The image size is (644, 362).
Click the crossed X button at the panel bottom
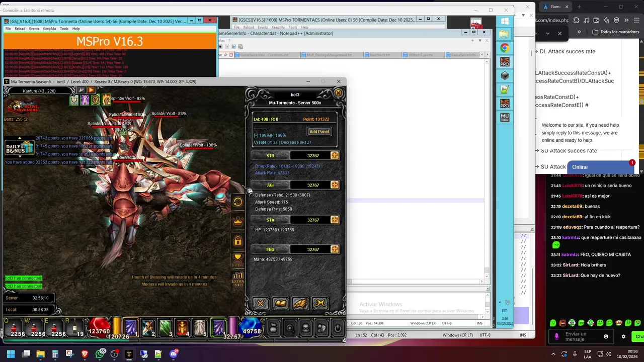tap(260, 303)
